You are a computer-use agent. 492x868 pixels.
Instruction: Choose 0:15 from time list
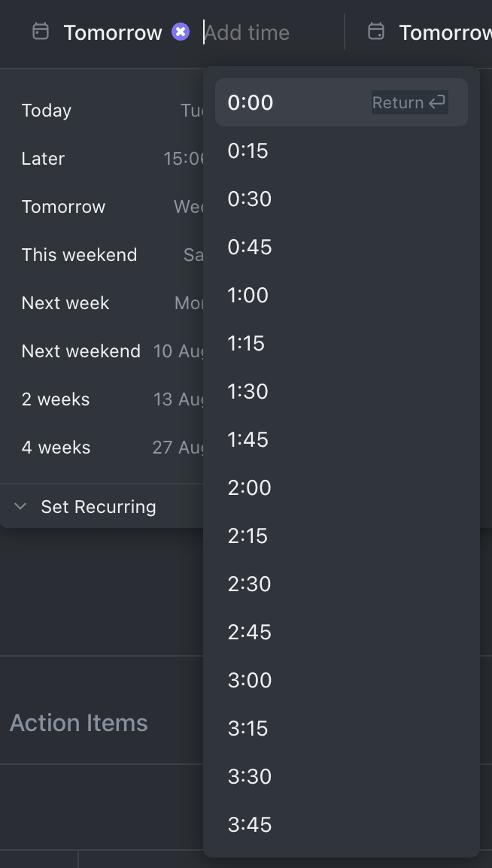pyautogui.click(x=248, y=151)
